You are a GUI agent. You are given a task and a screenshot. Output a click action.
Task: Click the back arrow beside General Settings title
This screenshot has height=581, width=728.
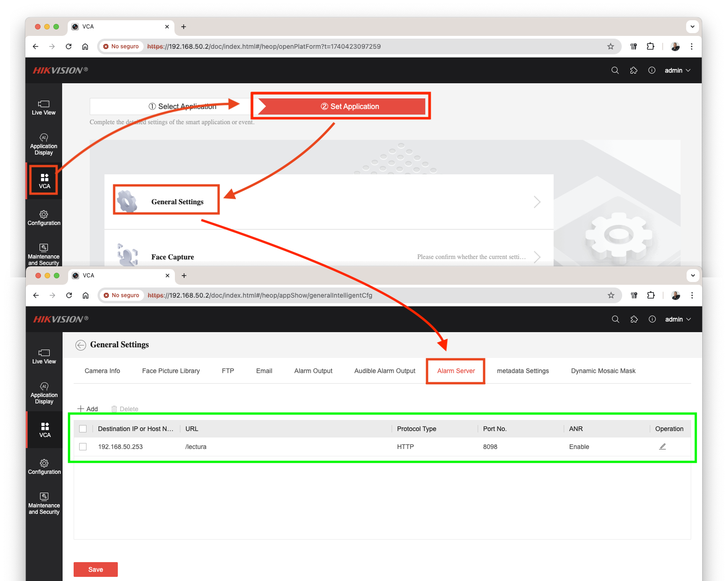click(81, 345)
